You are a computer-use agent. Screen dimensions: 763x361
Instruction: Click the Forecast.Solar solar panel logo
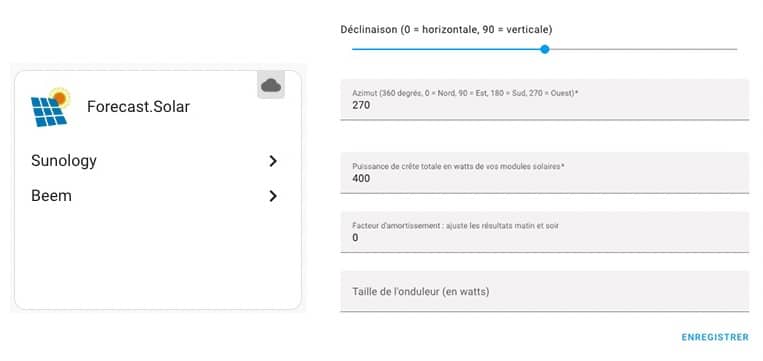[51, 108]
